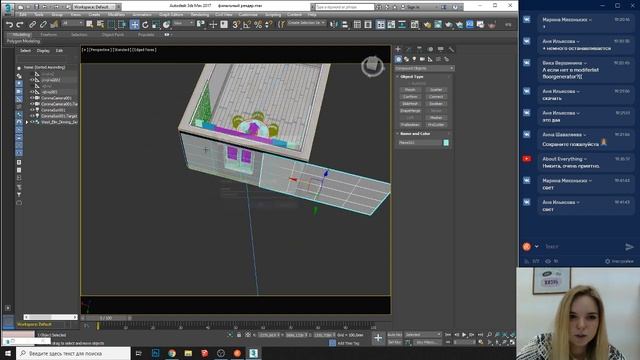Image resolution: width=640 pixels, height=360 pixels.
Task: Open the Display menu in Scene Explorer
Action: click(43, 51)
